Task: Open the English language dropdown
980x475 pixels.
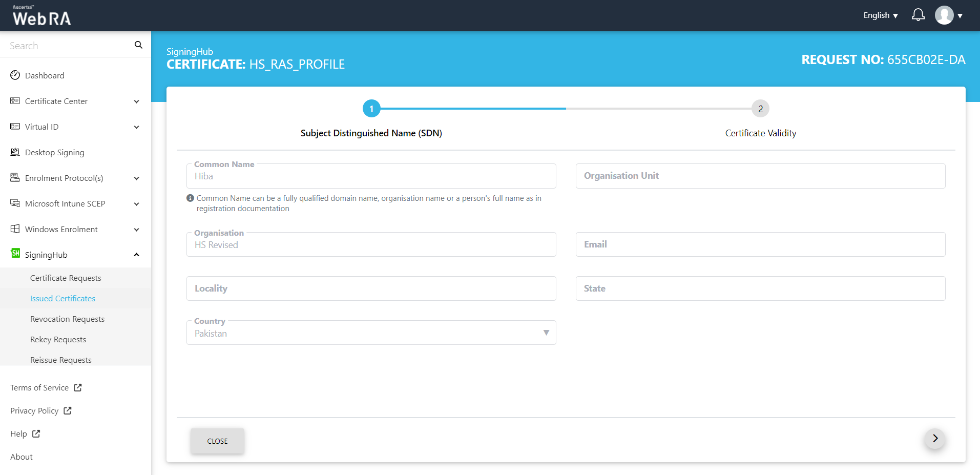Action: coord(880,15)
